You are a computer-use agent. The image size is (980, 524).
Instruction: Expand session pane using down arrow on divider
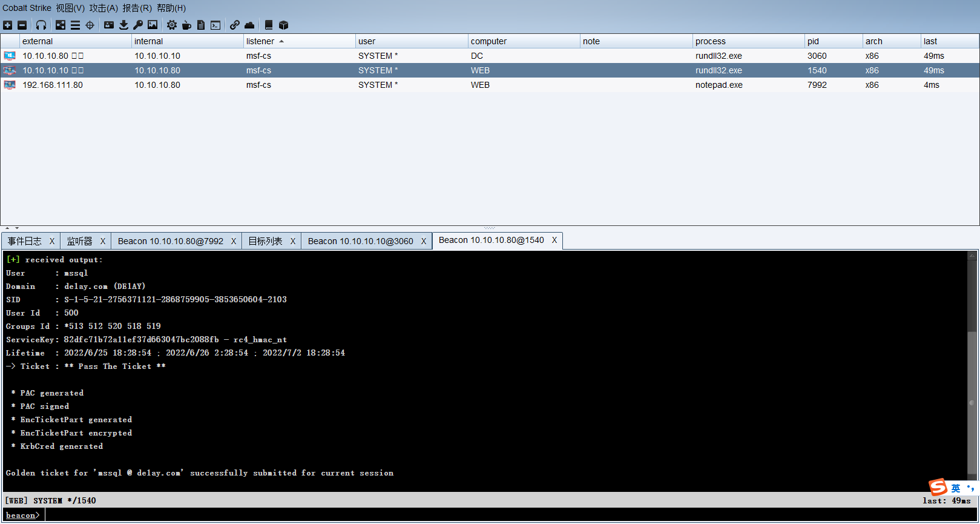tap(16, 228)
